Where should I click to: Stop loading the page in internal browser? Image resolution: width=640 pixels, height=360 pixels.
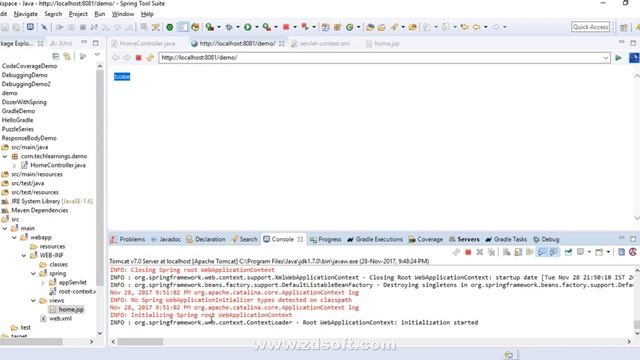[x=138, y=58]
